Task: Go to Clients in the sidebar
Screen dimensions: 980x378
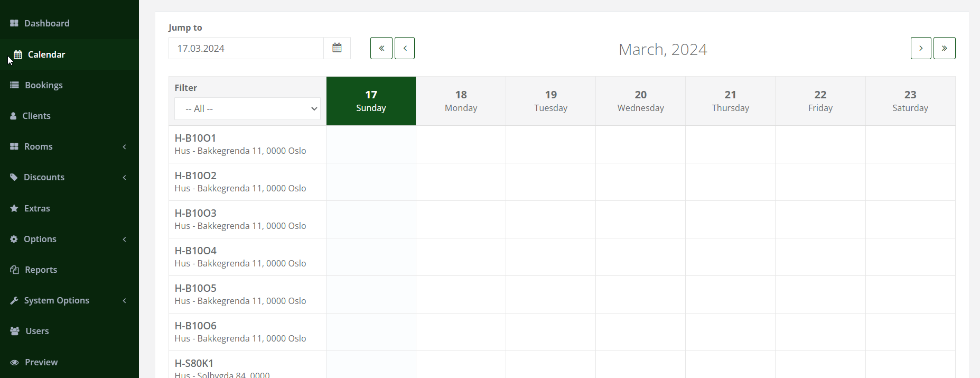Action: click(x=36, y=116)
